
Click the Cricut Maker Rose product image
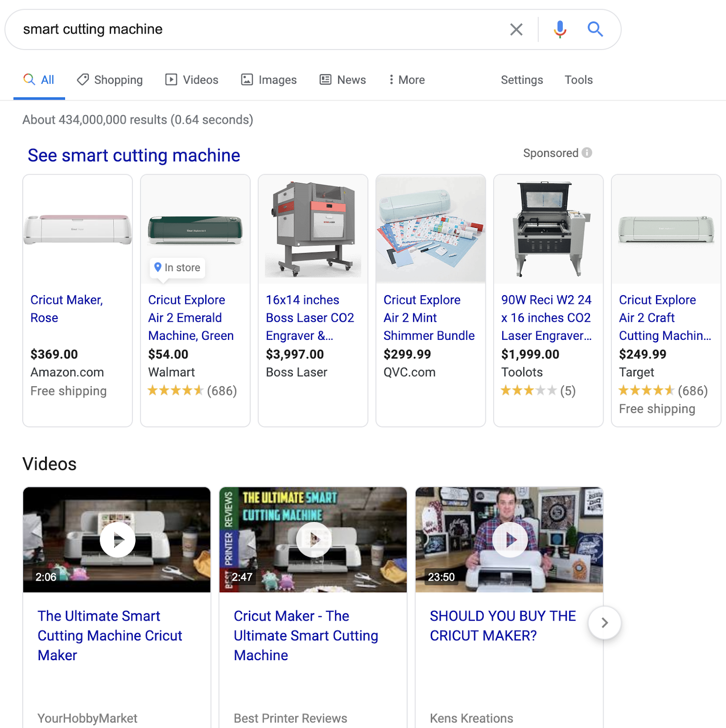click(78, 229)
